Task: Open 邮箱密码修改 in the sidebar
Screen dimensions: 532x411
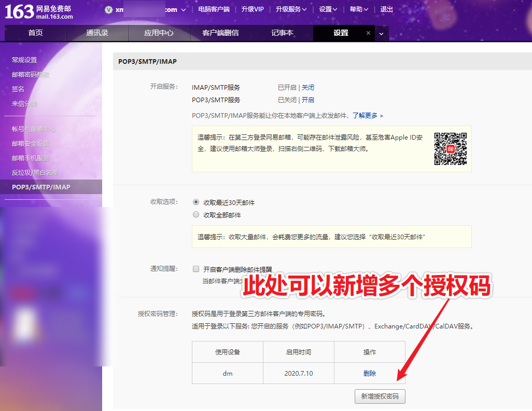Action: click(x=31, y=75)
